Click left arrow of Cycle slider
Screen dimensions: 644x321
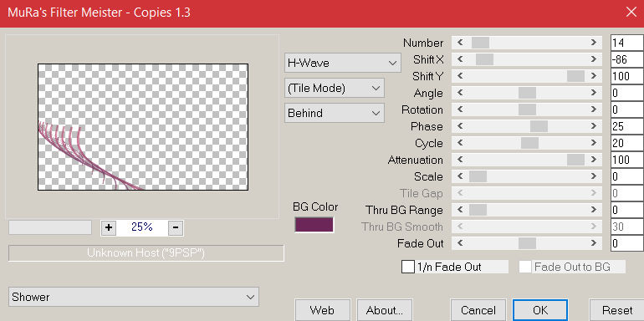(x=460, y=143)
